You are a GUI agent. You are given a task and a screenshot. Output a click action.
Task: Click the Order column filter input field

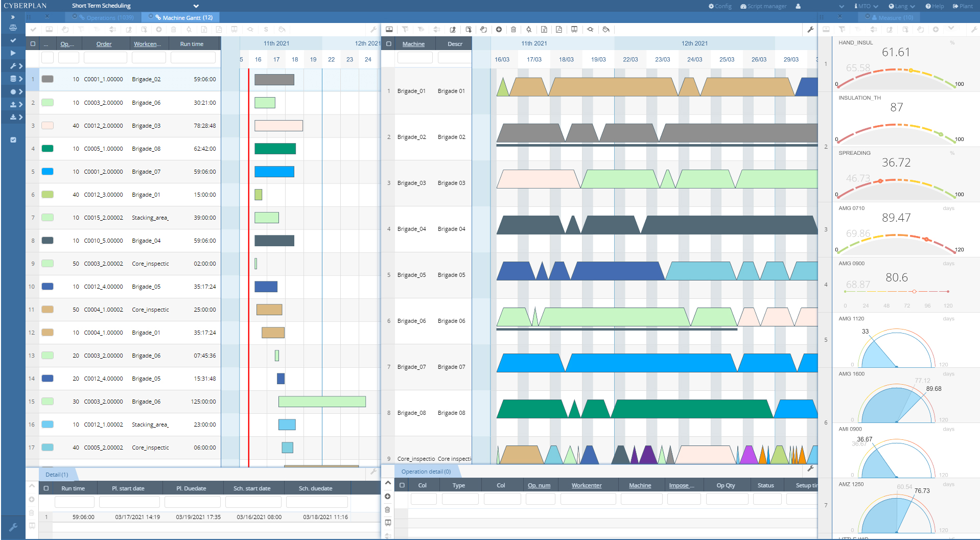pyautogui.click(x=105, y=58)
